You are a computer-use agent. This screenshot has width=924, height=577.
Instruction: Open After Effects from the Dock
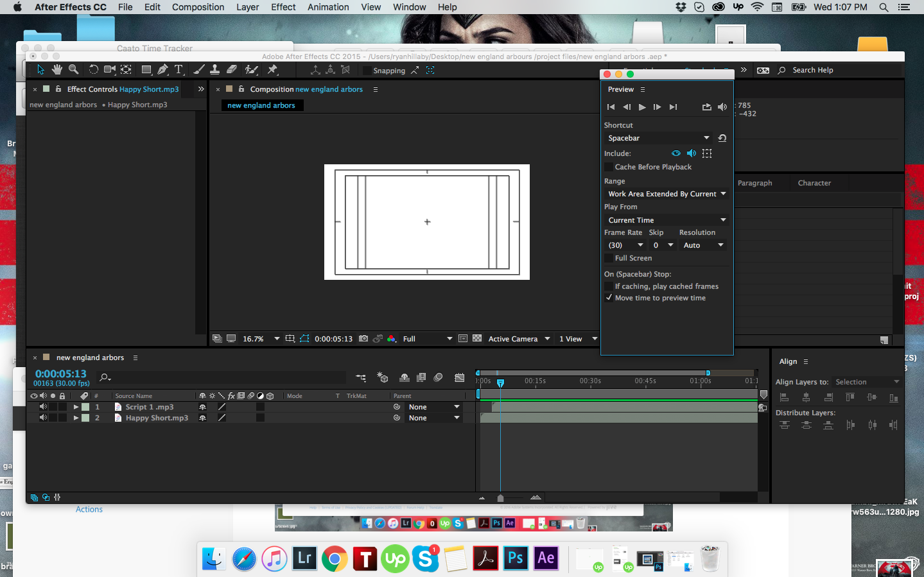pyautogui.click(x=546, y=558)
